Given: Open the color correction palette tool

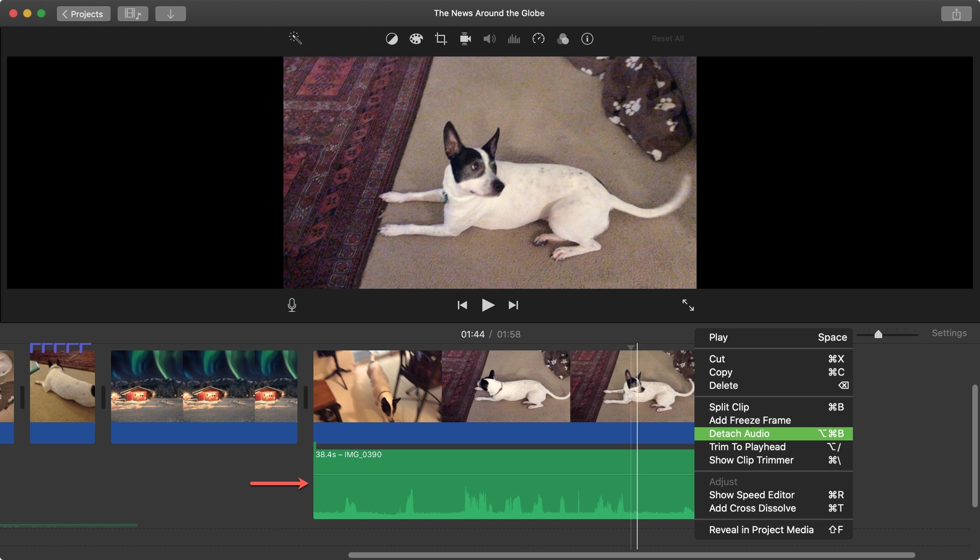Looking at the screenshot, I should click(416, 39).
